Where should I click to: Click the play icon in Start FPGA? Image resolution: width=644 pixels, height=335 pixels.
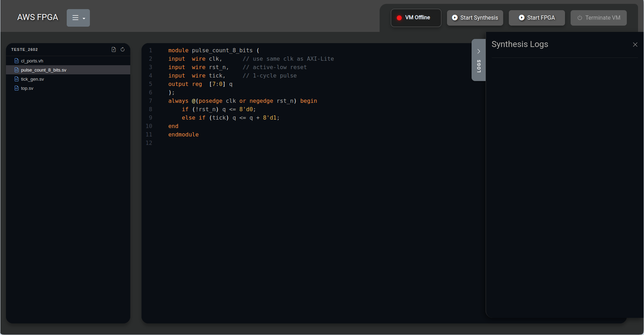pyautogui.click(x=522, y=18)
